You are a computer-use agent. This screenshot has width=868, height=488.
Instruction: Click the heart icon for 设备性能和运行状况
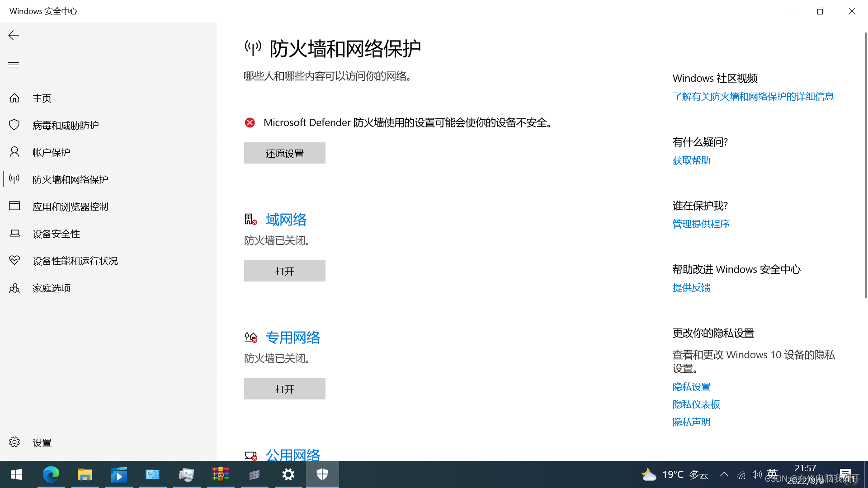(14, 260)
